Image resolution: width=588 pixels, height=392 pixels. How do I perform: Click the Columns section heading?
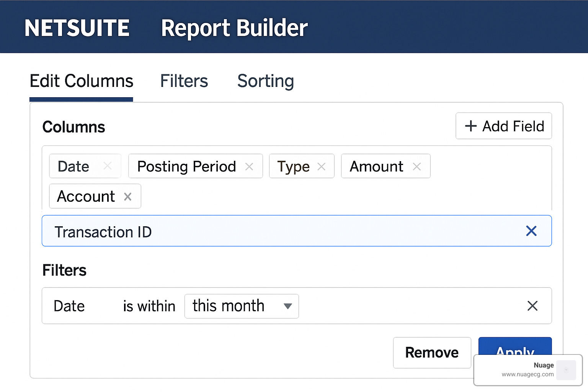point(73,127)
